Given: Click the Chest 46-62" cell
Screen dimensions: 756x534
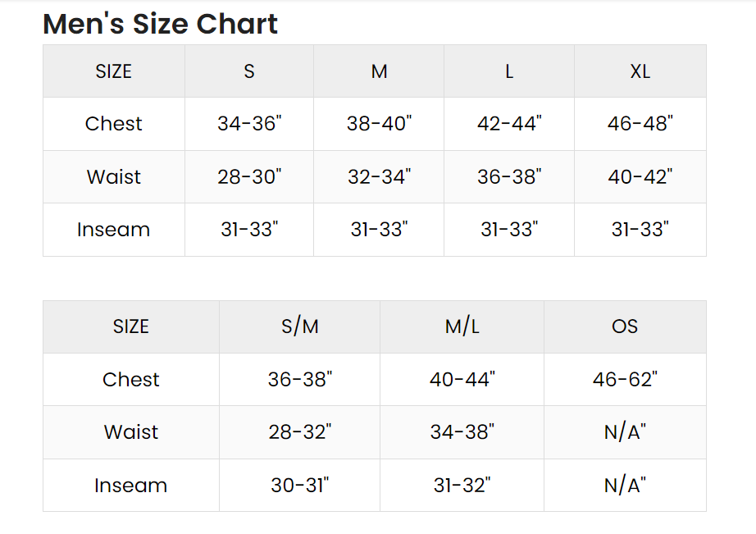Looking at the screenshot, I should (x=626, y=380).
